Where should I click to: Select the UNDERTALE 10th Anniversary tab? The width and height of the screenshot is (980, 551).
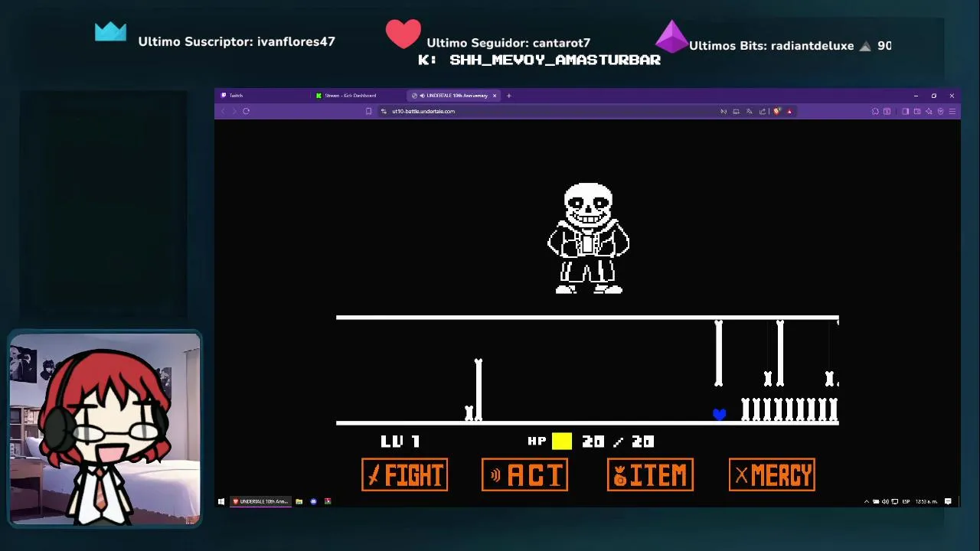[x=452, y=96]
